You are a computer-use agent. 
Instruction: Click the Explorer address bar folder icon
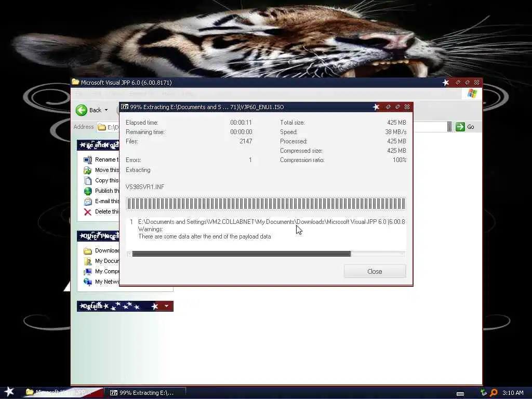[x=101, y=127]
